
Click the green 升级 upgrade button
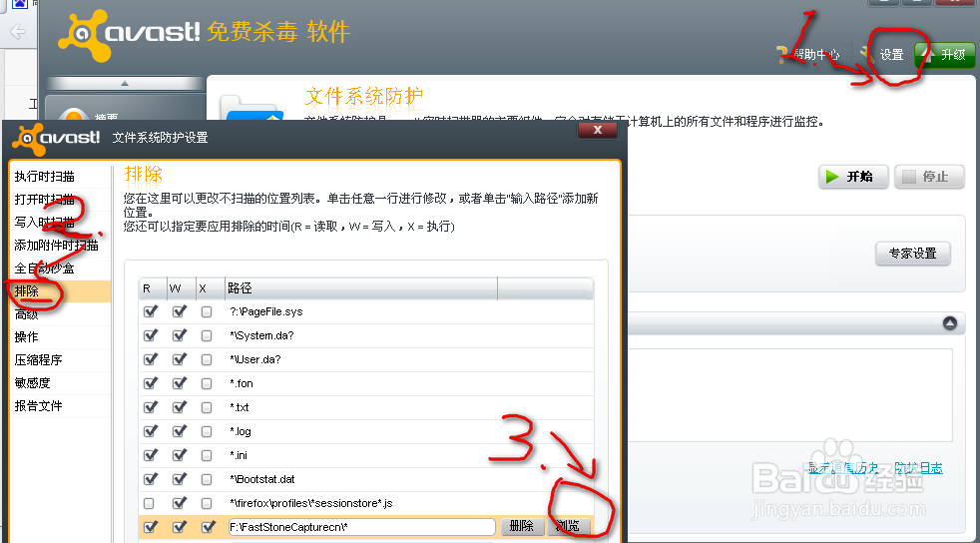[x=944, y=55]
